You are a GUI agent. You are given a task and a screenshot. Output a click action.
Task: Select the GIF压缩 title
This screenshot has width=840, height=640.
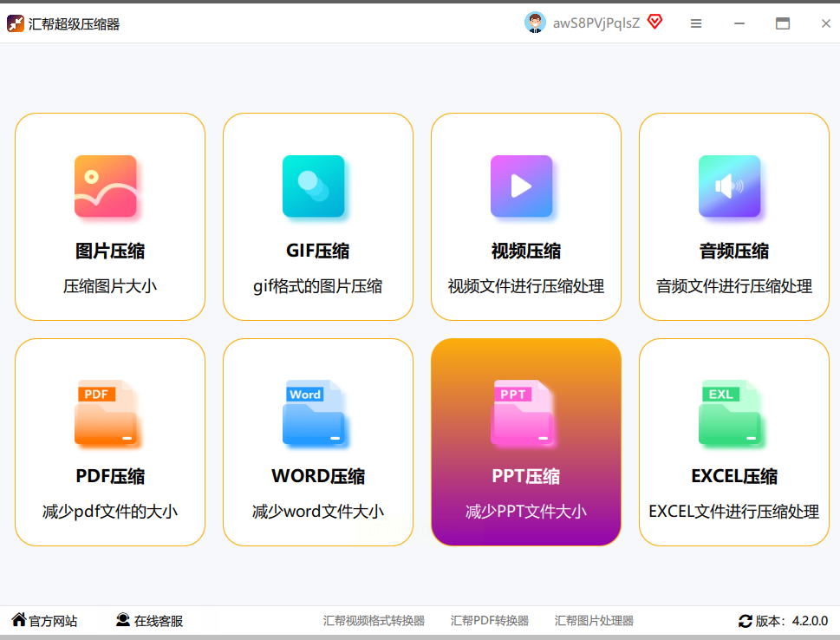coord(317,251)
